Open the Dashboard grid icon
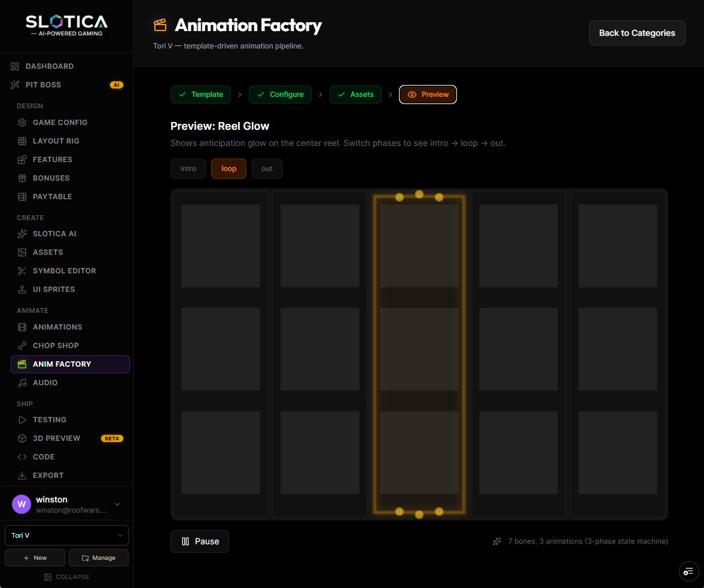Image resolution: width=704 pixels, height=588 pixels. 15,66
